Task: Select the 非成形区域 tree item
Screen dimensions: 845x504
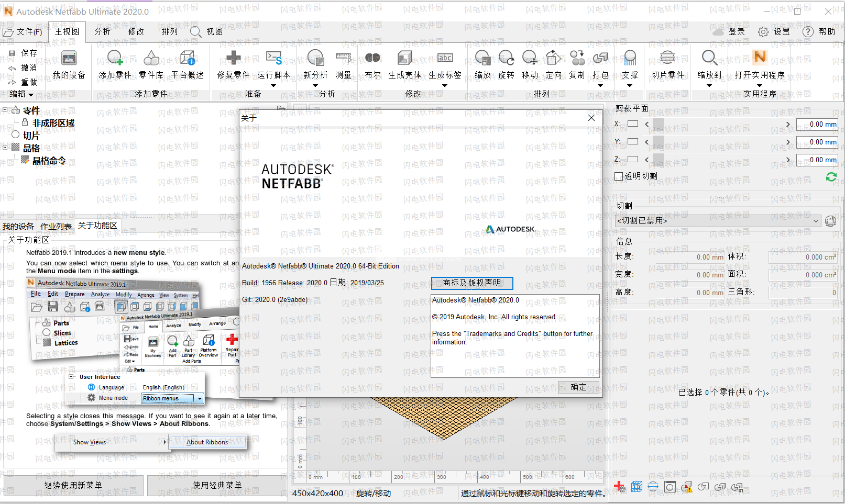Action: [x=53, y=123]
